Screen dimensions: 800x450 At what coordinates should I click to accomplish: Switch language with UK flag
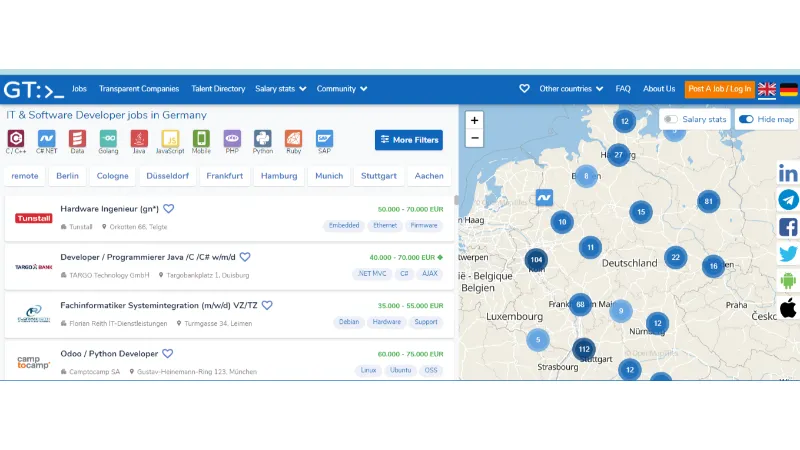(767, 89)
